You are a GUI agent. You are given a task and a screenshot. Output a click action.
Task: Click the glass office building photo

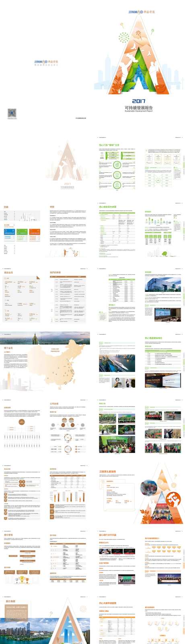click(x=164, y=285)
